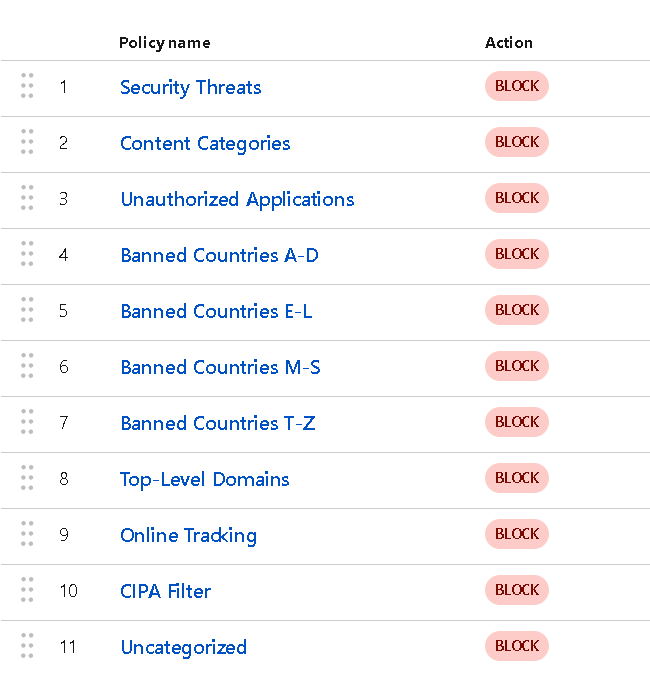Screen dimensions: 650x676
Task: Open Banned Countries T-Z policy
Action: (217, 423)
